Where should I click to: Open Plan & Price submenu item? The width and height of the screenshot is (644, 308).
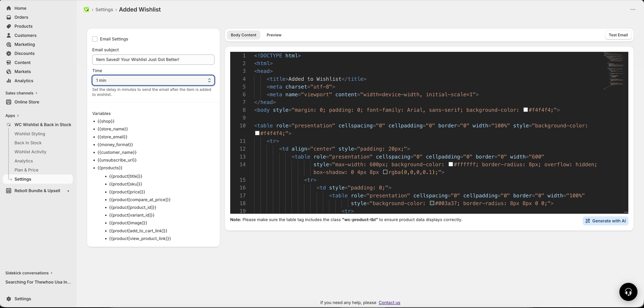pyautogui.click(x=26, y=170)
